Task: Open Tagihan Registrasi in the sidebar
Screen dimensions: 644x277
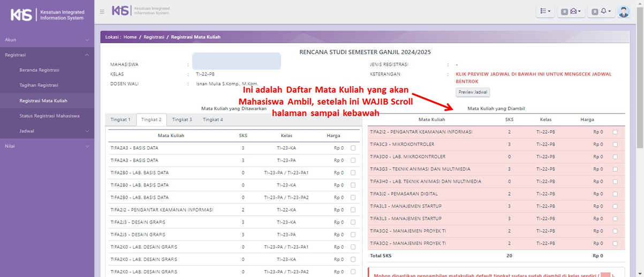Action: (x=39, y=85)
